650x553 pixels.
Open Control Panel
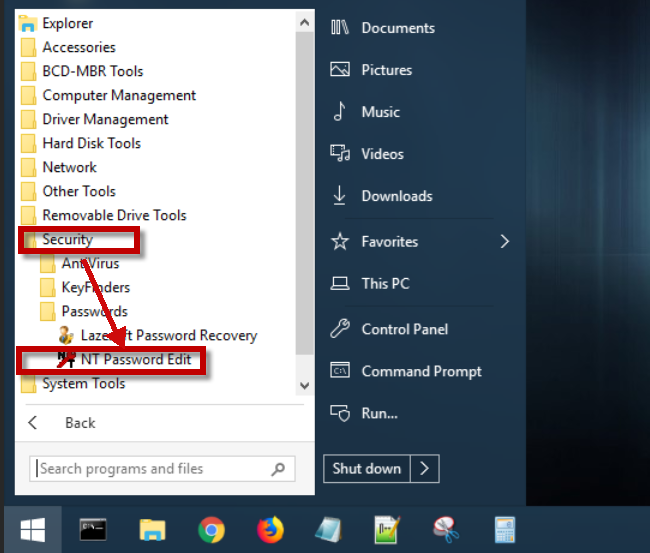(x=389, y=329)
